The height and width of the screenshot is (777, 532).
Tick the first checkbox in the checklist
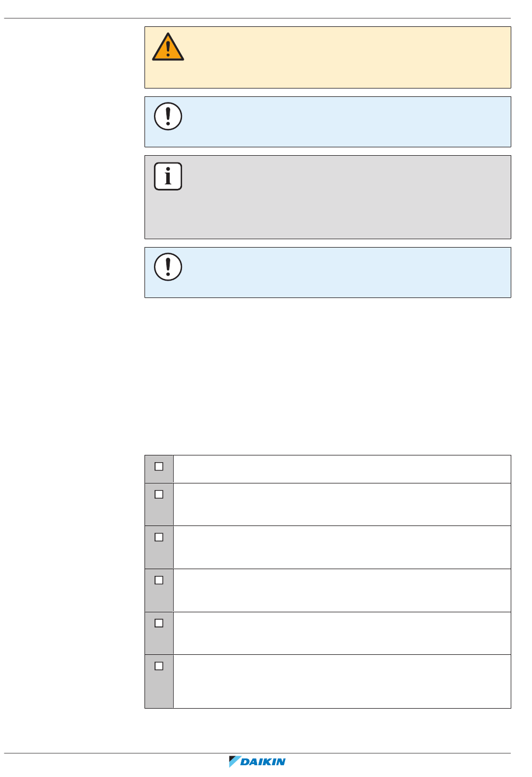pyautogui.click(x=159, y=466)
